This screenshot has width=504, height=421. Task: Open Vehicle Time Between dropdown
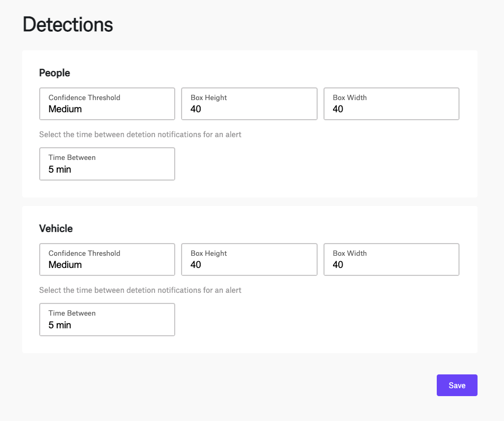pos(107,320)
